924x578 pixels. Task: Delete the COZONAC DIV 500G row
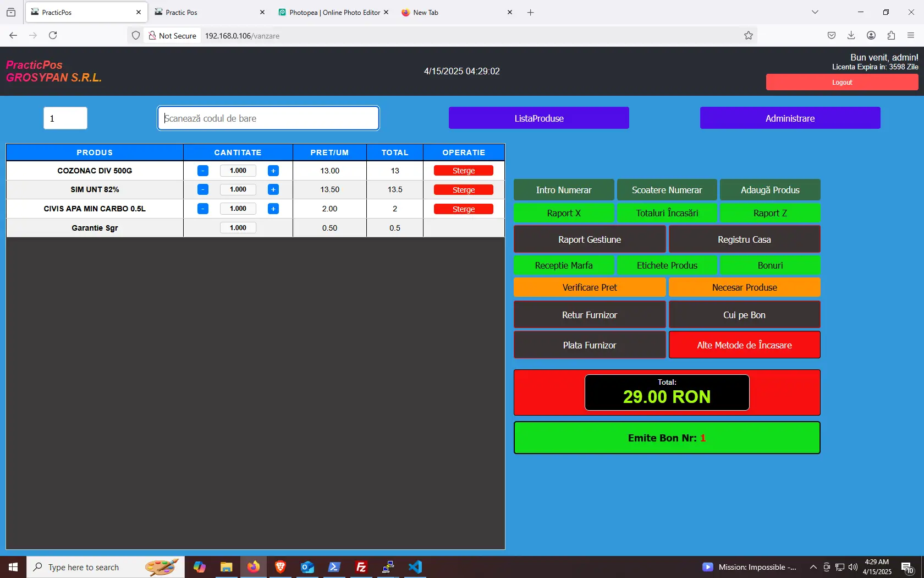pyautogui.click(x=463, y=171)
